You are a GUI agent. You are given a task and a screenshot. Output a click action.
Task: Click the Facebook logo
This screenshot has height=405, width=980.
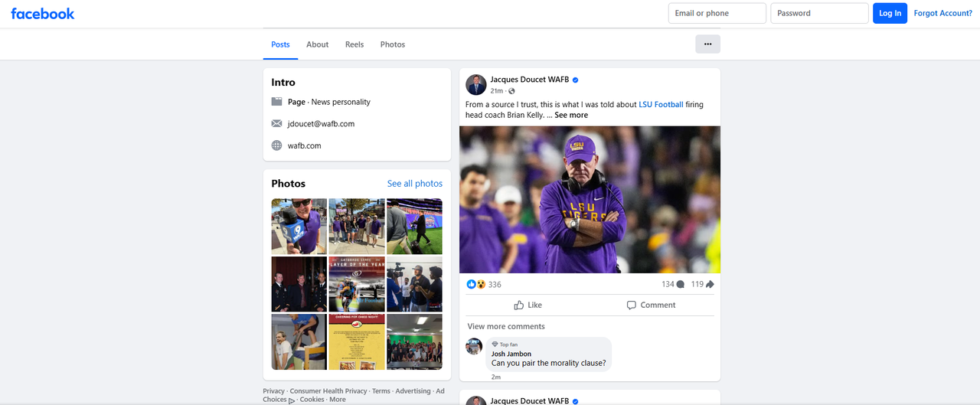click(x=43, y=14)
